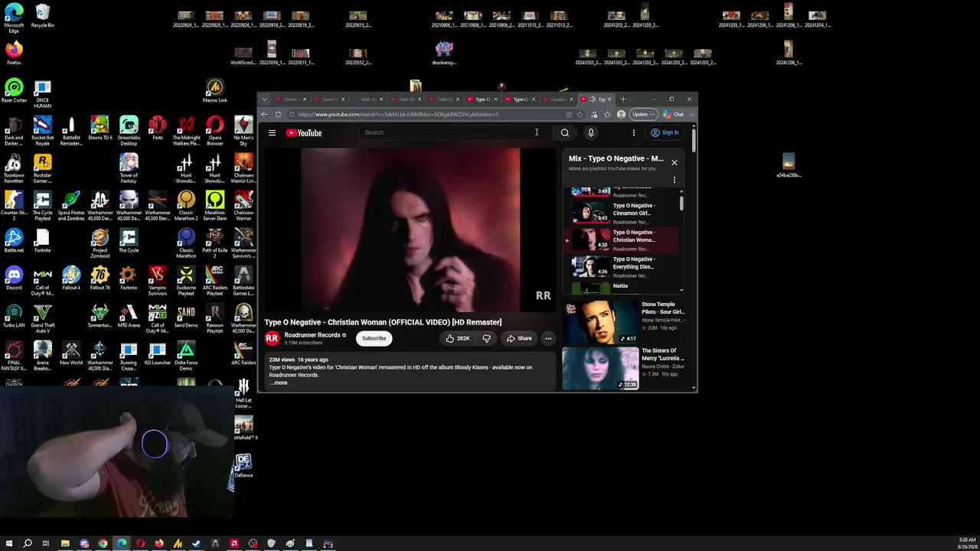This screenshot has height=551, width=980.
Task: Select the Vampire Survivors desktop shortcut
Action: pos(158,281)
